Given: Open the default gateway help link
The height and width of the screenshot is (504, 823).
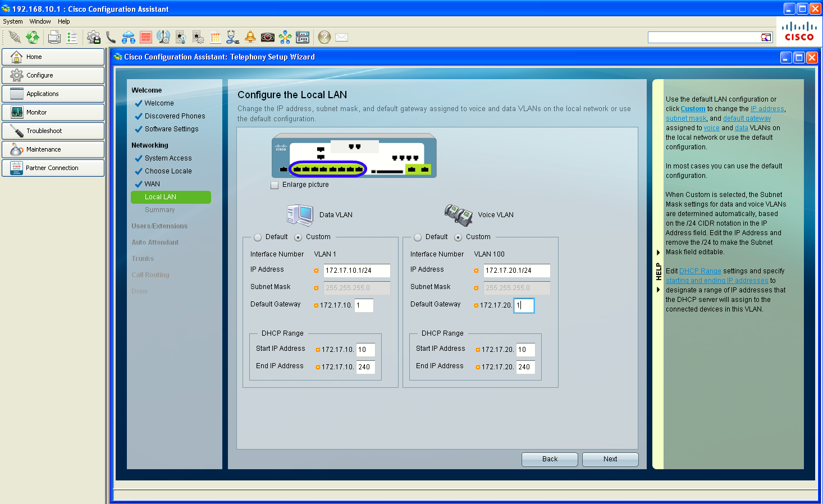Looking at the screenshot, I should click(747, 118).
